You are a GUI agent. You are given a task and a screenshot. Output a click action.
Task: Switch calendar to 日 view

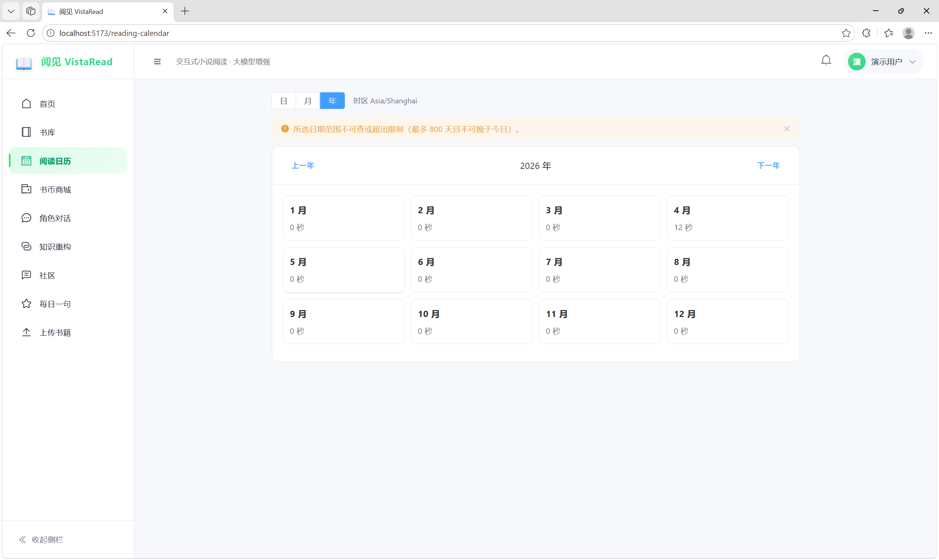coord(284,101)
